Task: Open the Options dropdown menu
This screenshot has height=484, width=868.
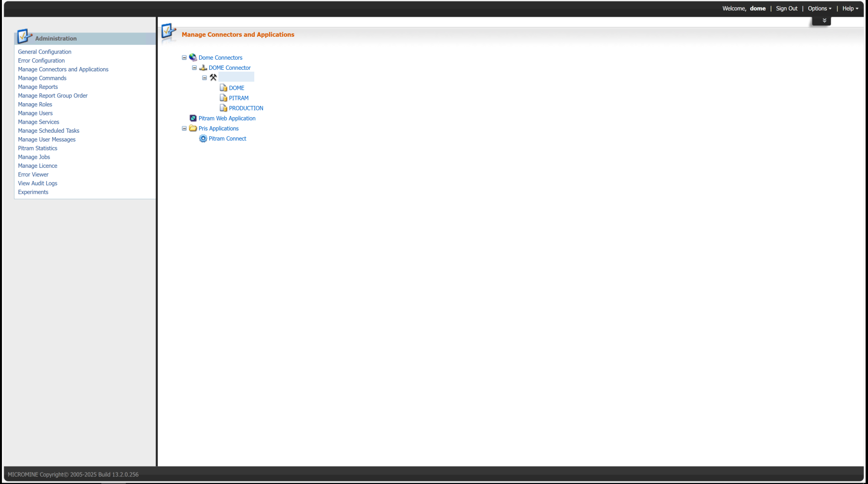Action: pyautogui.click(x=819, y=9)
